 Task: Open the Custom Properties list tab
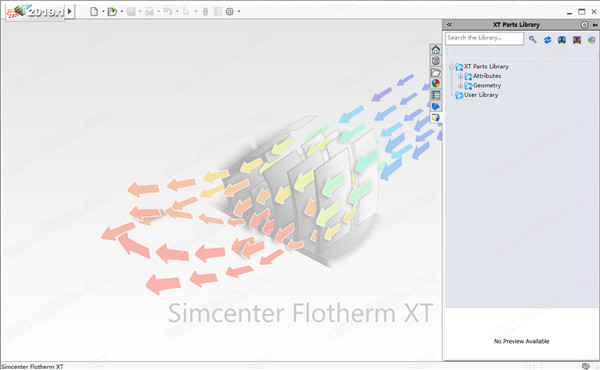click(435, 95)
